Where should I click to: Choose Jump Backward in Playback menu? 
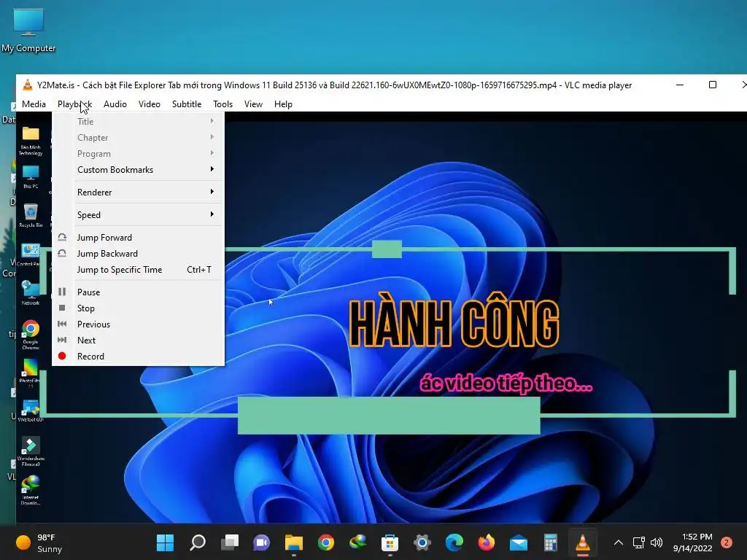tap(138, 253)
